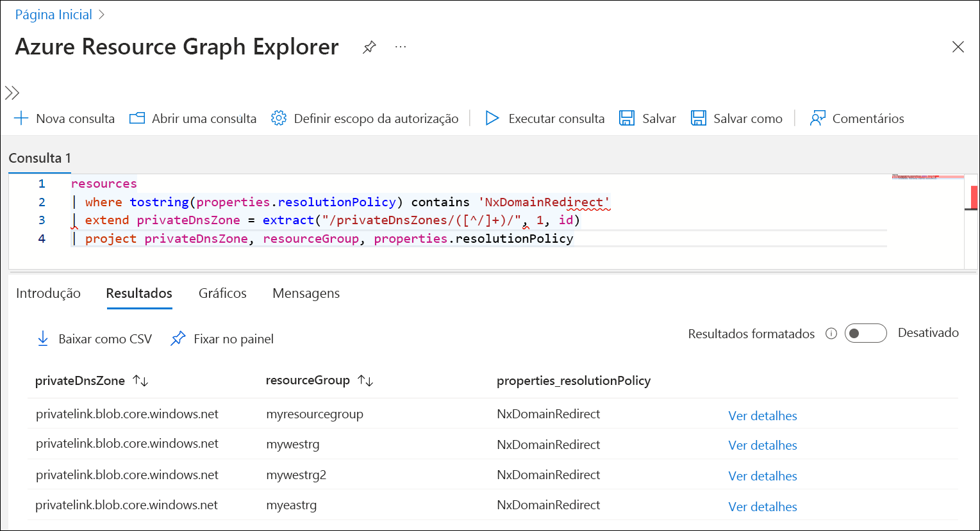Open the Abrir uma consulta folder icon
980x531 pixels.
click(137, 118)
